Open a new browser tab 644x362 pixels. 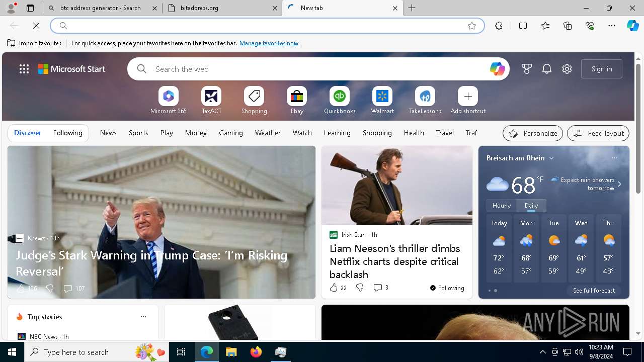pyautogui.click(x=412, y=8)
